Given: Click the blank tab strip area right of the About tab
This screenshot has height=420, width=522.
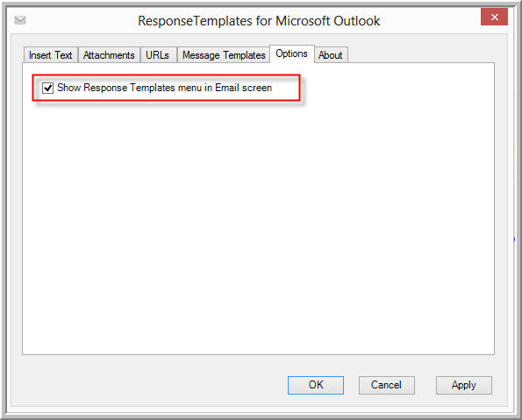Looking at the screenshot, I should click(x=421, y=54).
